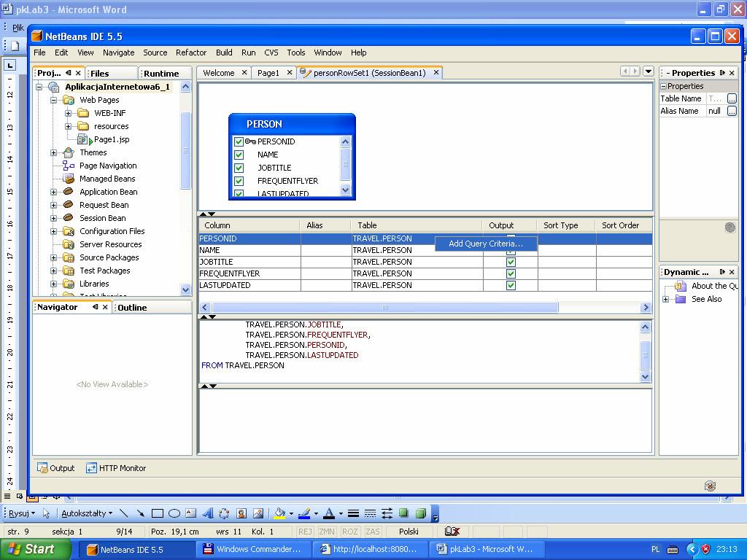Click the Line Color brush in Word
The width and height of the screenshot is (747, 560).
(x=304, y=513)
